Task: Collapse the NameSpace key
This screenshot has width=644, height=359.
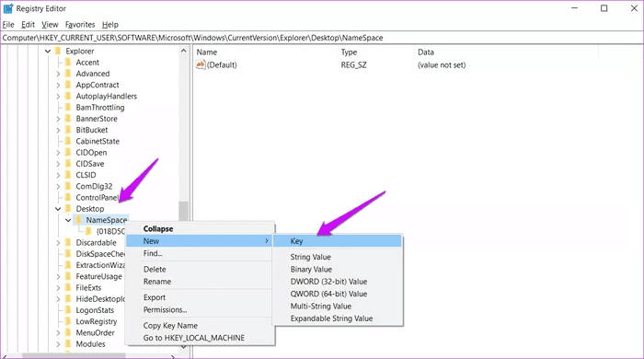Action: click(68, 220)
